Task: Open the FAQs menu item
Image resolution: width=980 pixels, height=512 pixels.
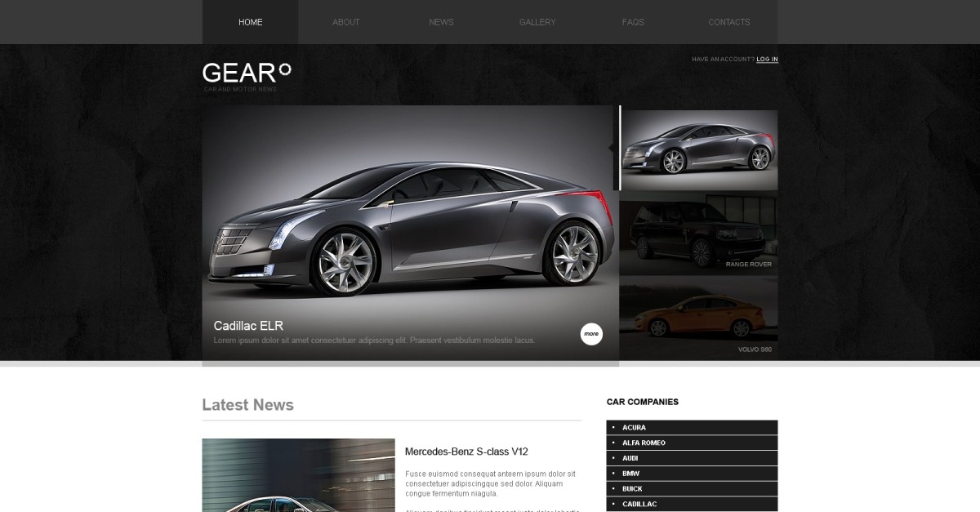Action: pos(633,22)
